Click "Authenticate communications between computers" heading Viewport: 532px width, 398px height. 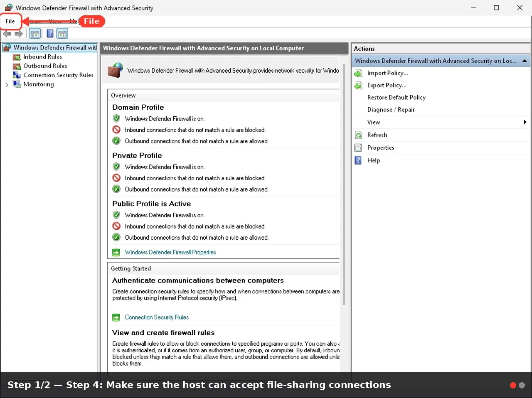pos(198,280)
